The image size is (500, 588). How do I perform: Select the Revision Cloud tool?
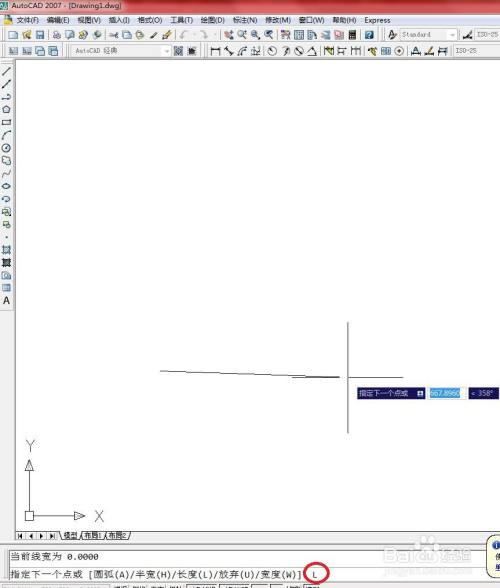(x=6, y=160)
